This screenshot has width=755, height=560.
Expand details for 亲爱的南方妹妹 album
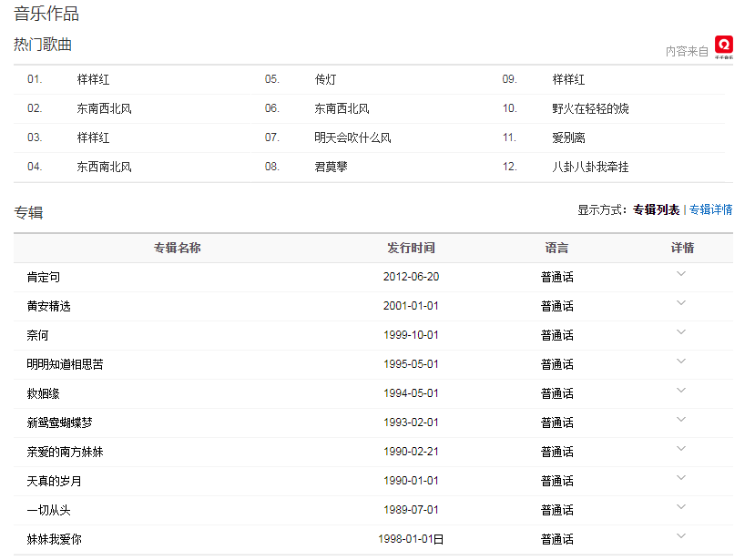681,449
